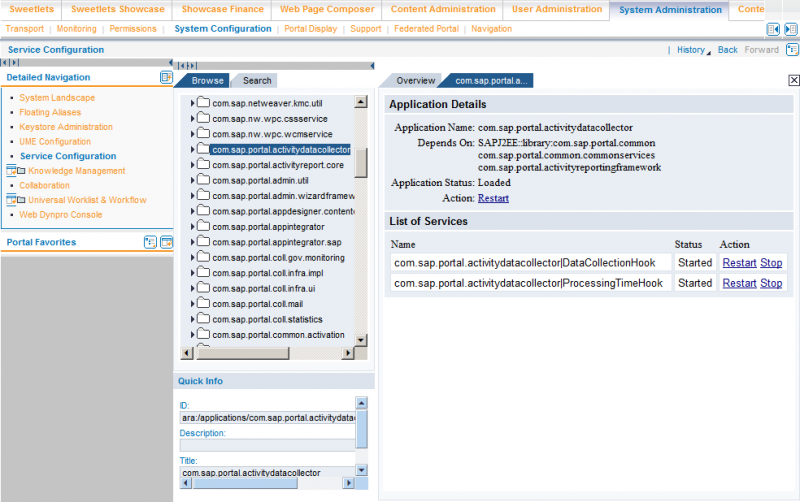Click tree horizontal scrollbar left arrow
Screen dimensions: 800x502
click(x=187, y=353)
